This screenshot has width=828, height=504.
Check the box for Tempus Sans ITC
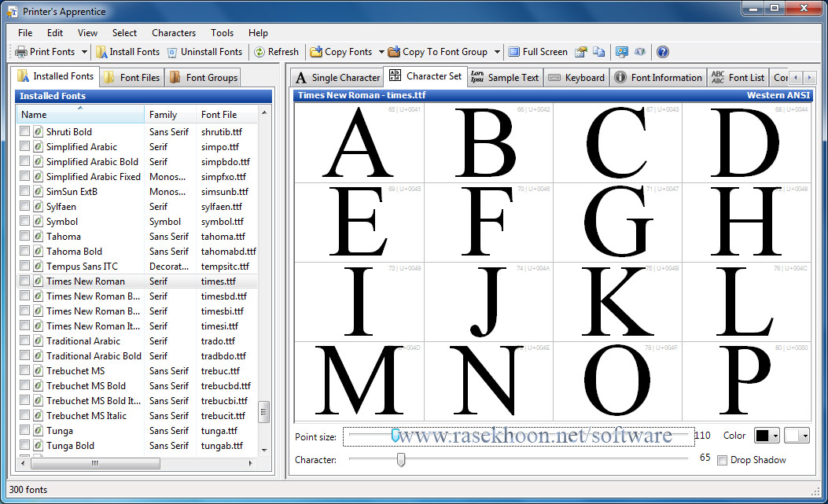point(25,266)
